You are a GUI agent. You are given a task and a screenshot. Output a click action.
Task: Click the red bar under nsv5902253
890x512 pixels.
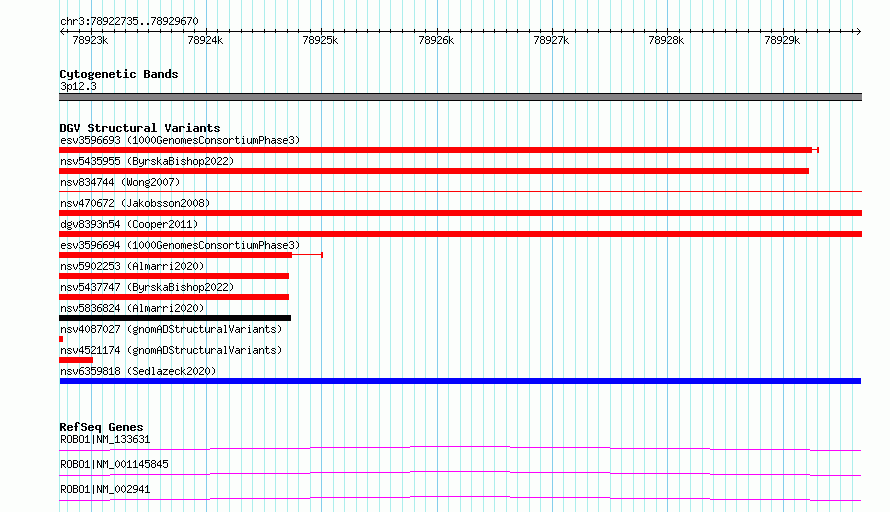click(x=174, y=276)
